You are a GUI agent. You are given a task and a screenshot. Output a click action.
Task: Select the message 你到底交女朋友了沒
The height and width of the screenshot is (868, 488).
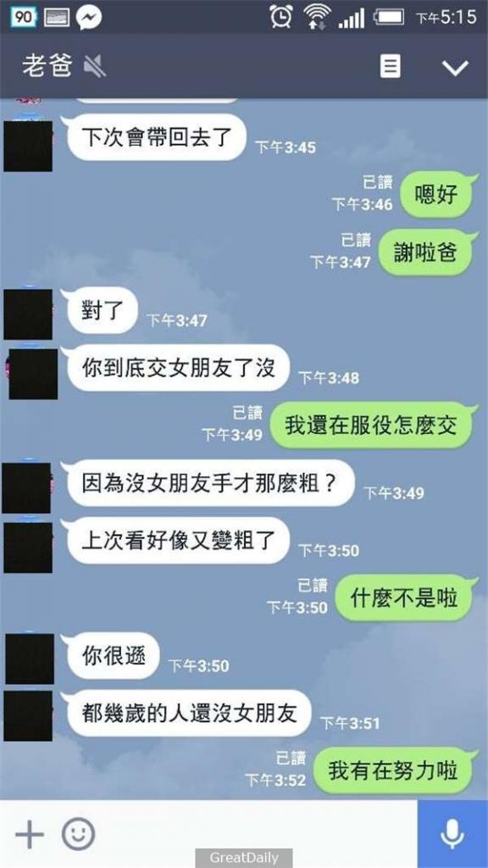(x=178, y=367)
